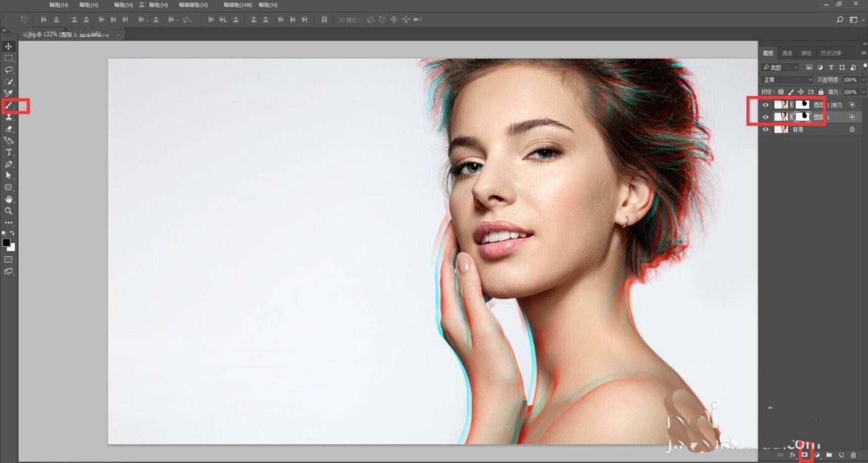This screenshot has width=868, height=463.
Task: Swap foreground and background colors
Action: point(12,233)
